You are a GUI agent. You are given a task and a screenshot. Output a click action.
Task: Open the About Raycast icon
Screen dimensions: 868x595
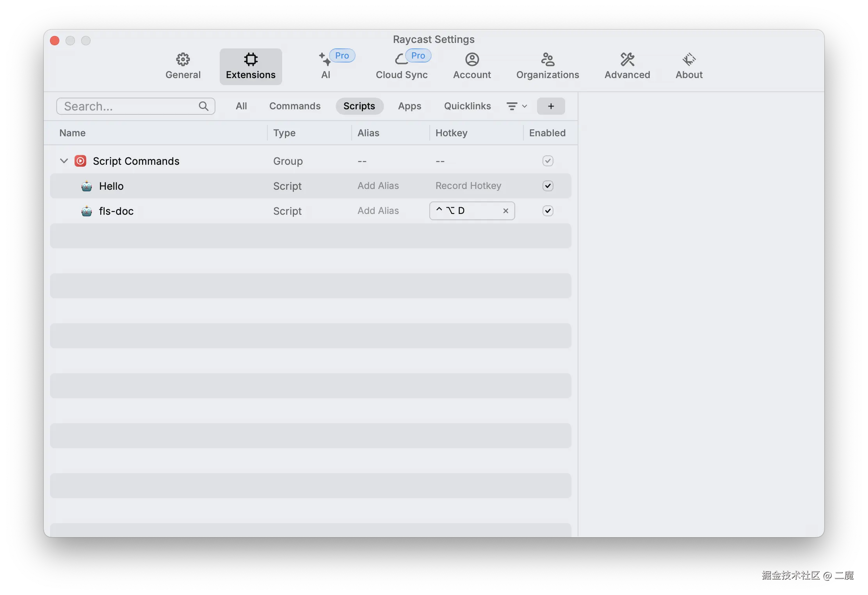click(689, 59)
